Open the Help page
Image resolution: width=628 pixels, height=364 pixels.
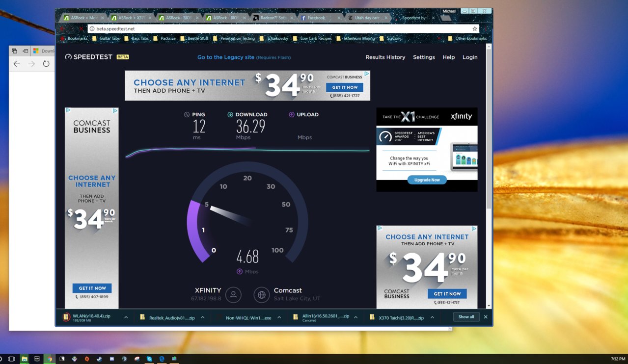449,57
